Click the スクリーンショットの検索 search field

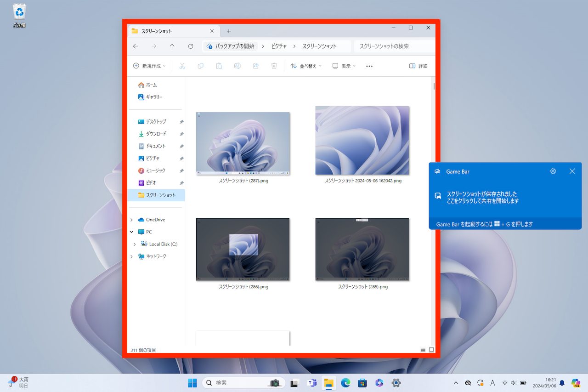pos(395,46)
